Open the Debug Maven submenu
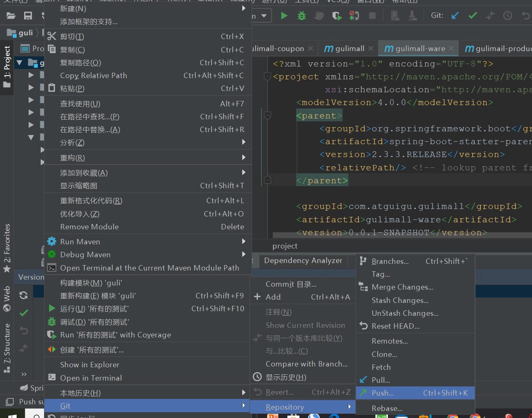The image size is (532, 418). (x=148, y=255)
